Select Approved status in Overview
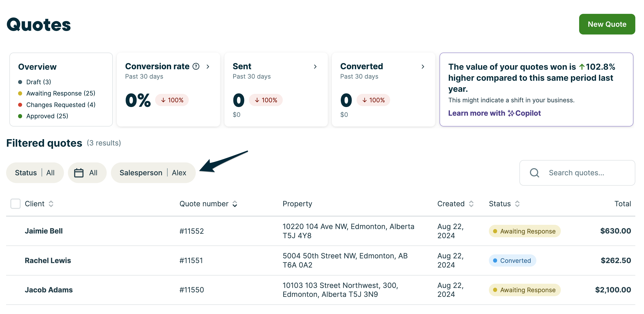Image resolution: width=644 pixels, height=314 pixels. tap(47, 116)
